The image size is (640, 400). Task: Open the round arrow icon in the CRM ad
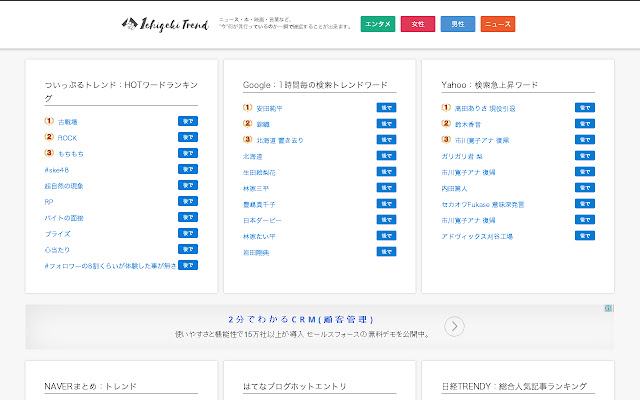pos(454,326)
